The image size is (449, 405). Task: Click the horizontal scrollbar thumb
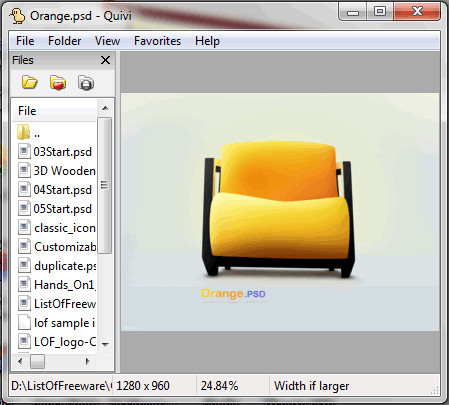coord(37,362)
